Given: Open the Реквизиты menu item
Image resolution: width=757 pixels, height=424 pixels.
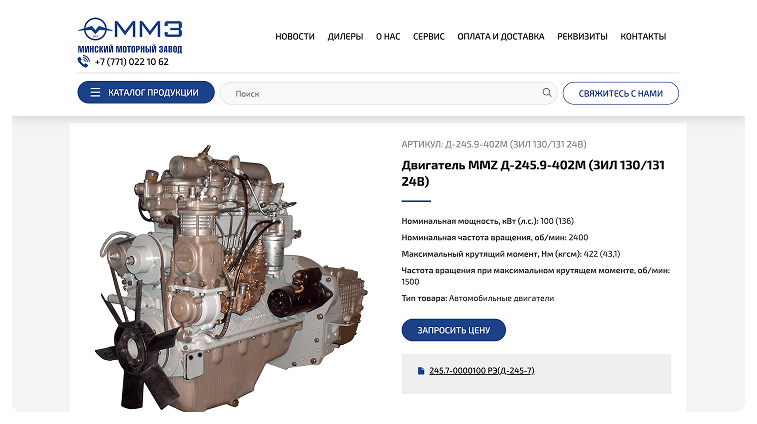Looking at the screenshot, I should 582,36.
